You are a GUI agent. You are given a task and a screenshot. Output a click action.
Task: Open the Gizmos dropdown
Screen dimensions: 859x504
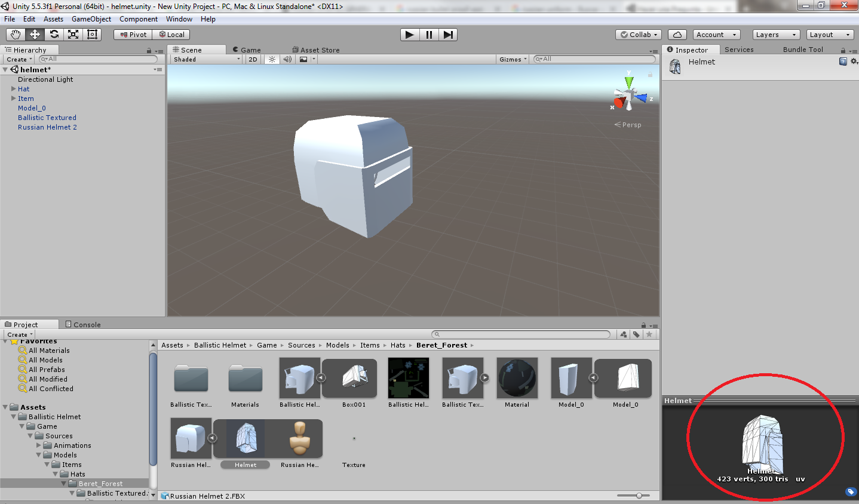[x=513, y=59]
